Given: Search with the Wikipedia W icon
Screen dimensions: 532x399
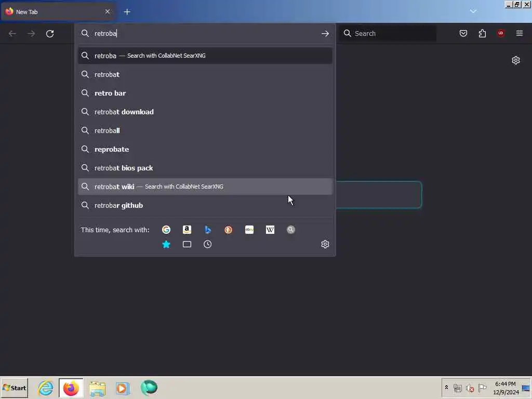Looking at the screenshot, I should pyautogui.click(x=270, y=230).
